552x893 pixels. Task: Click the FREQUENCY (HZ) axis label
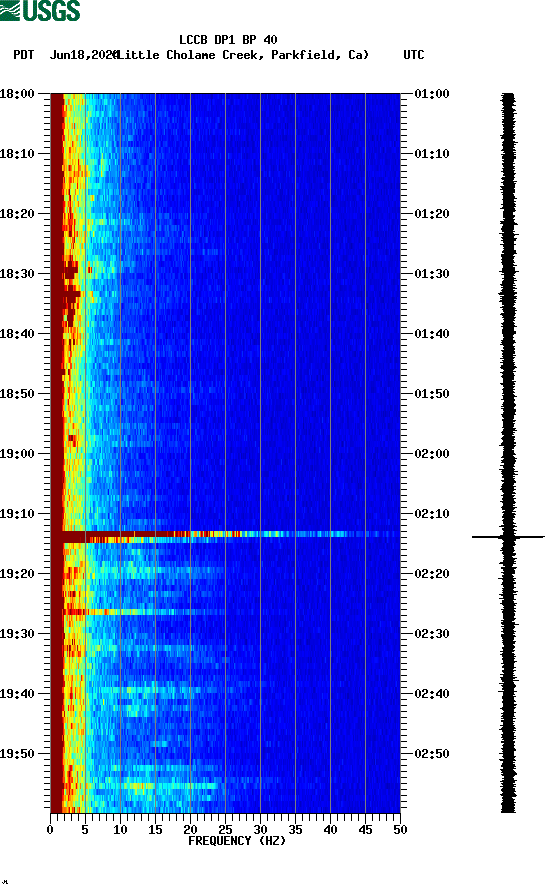237,841
